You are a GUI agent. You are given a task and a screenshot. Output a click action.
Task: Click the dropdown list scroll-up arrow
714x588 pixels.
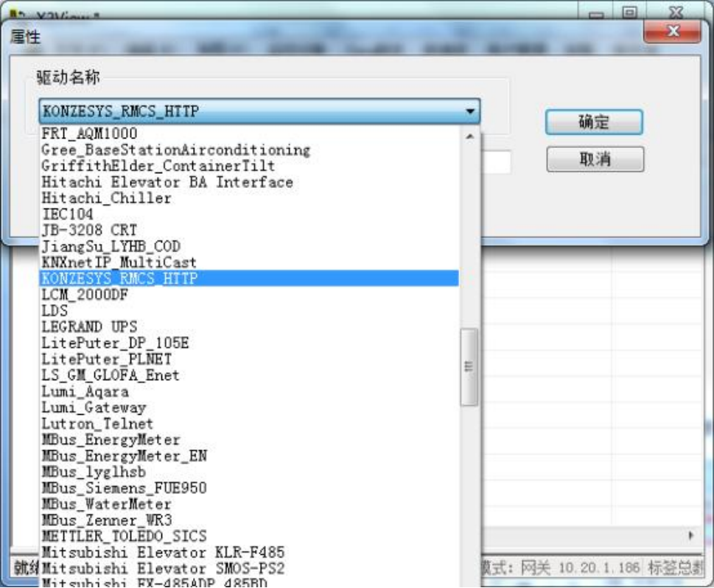pos(470,136)
